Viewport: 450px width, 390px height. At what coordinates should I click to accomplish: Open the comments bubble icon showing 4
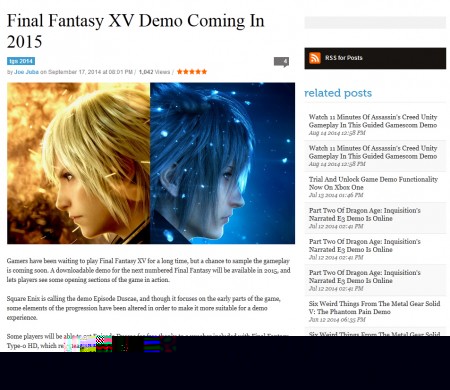[281, 62]
